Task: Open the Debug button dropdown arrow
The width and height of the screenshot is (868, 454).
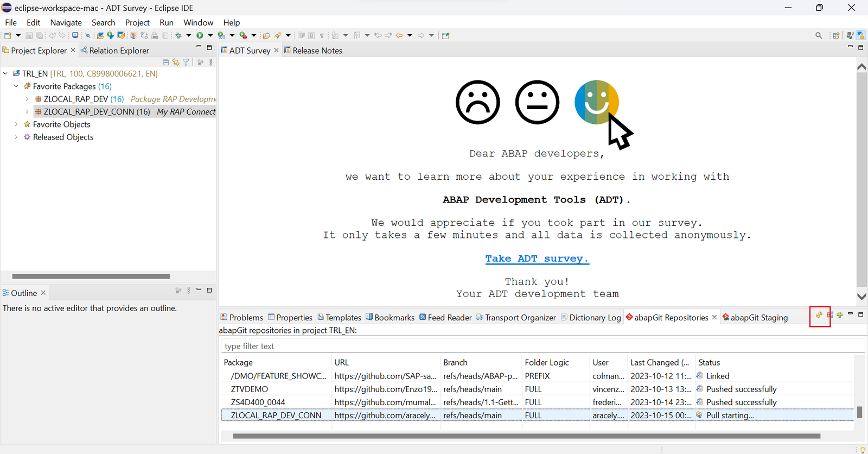Action: tap(189, 35)
